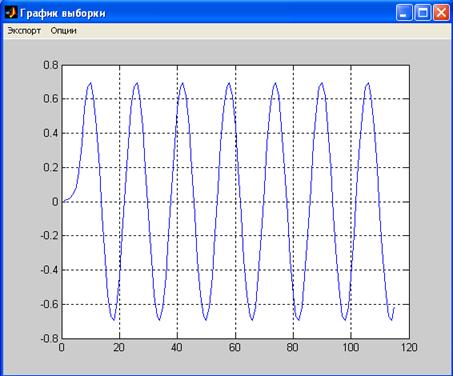The height and width of the screenshot is (376, 453).
Task: Click the MATLAB icon in title bar
Action: coord(11,13)
